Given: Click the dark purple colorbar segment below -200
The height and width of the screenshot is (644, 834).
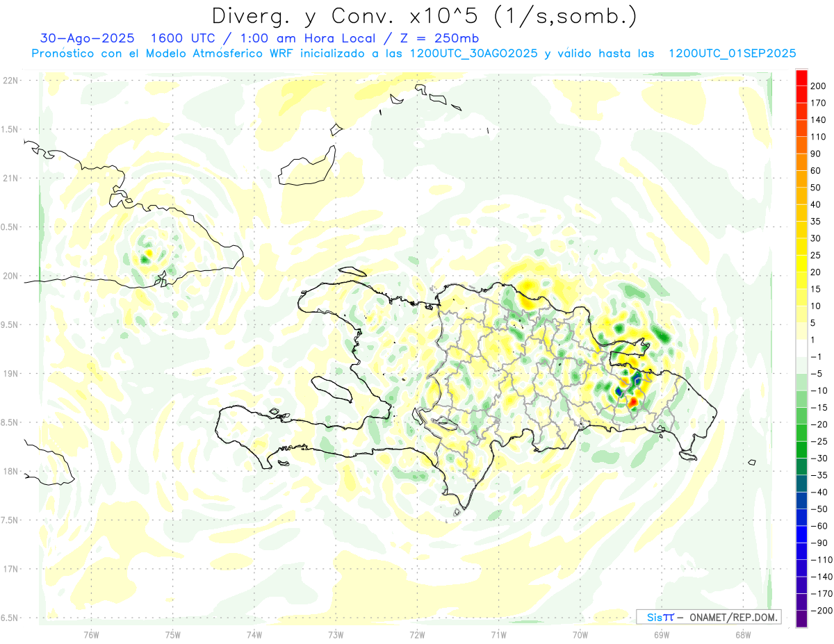Looking at the screenshot, I should click(x=801, y=619).
